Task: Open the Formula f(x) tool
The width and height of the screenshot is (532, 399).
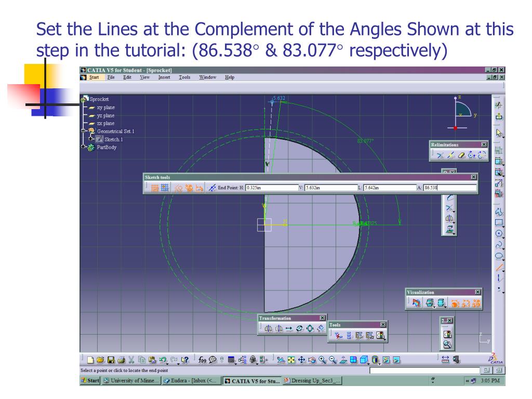Action: [202, 360]
